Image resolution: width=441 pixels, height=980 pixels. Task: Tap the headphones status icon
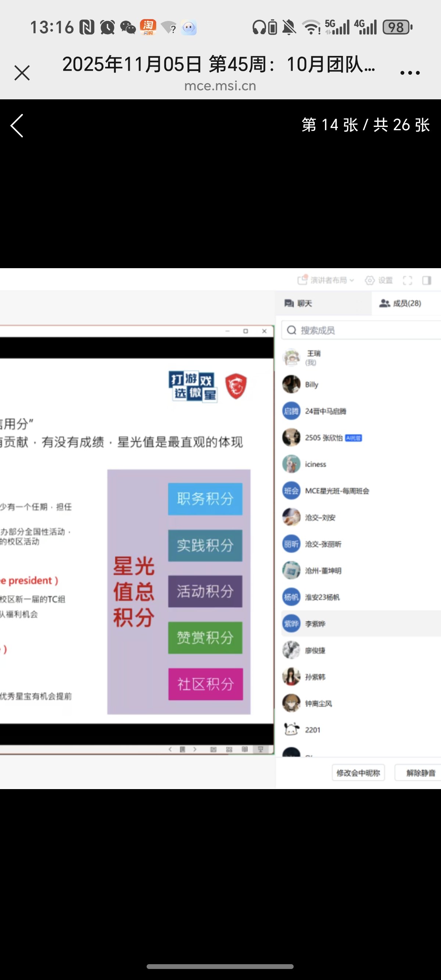pyautogui.click(x=259, y=27)
